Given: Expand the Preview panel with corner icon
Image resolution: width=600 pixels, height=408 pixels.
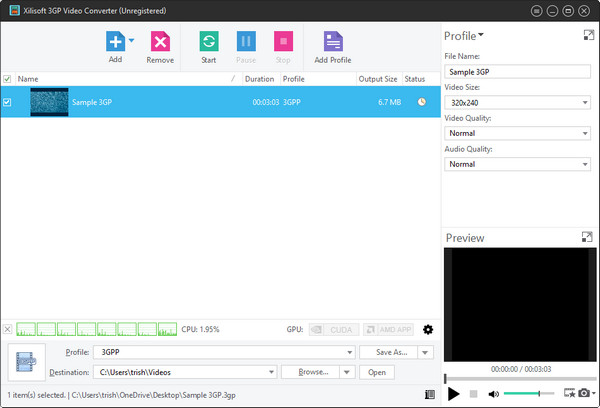Looking at the screenshot, I should pyautogui.click(x=587, y=237).
